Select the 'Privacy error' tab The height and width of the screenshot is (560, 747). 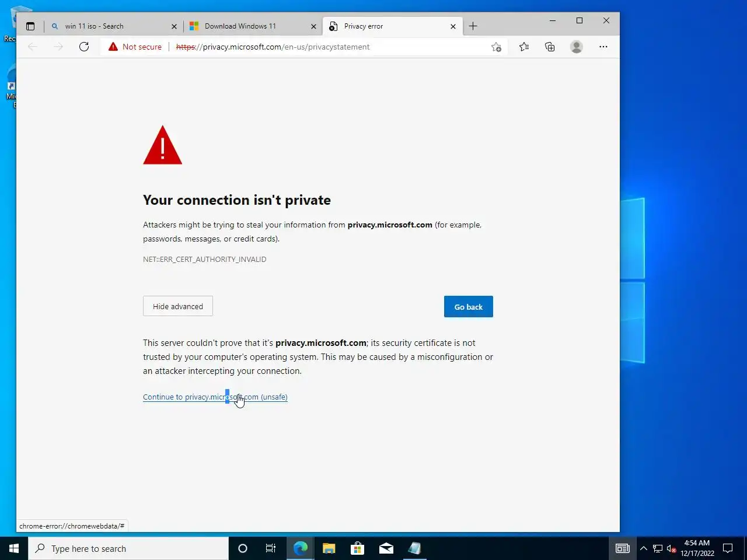point(392,26)
